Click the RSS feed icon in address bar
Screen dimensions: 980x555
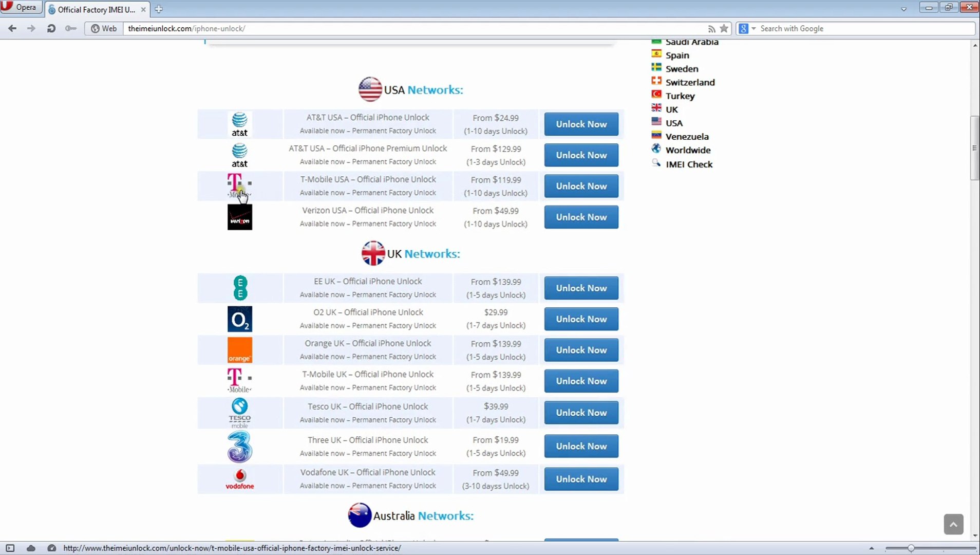[711, 29]
